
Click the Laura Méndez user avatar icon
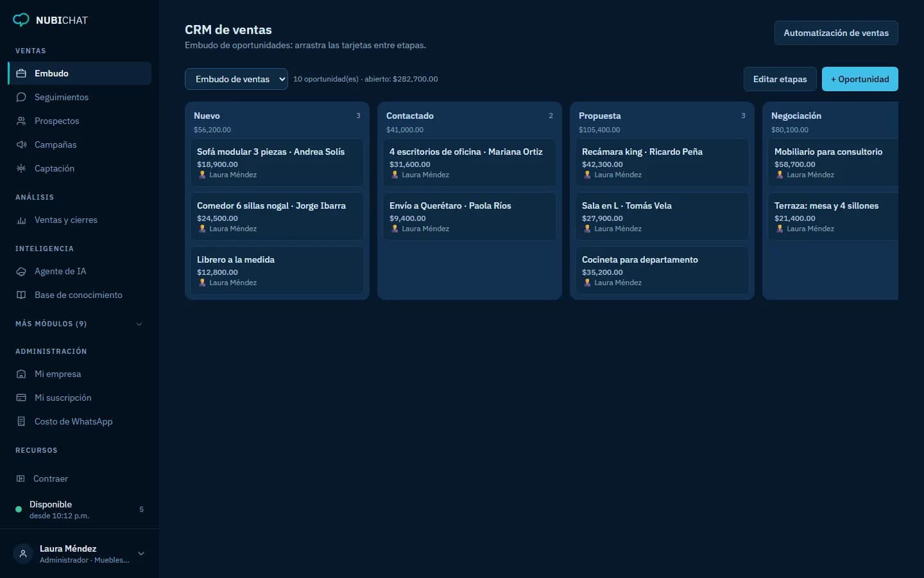(23, 554)
